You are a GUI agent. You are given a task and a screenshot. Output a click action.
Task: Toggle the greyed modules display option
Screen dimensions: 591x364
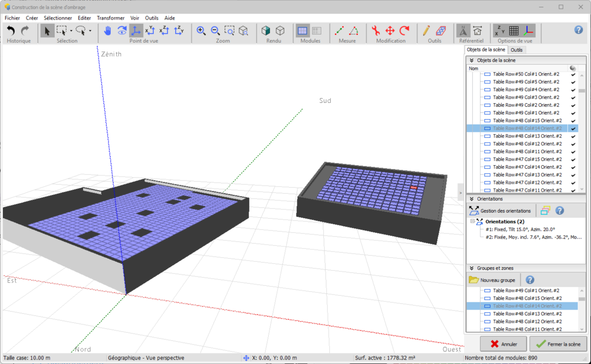point(317,31)
